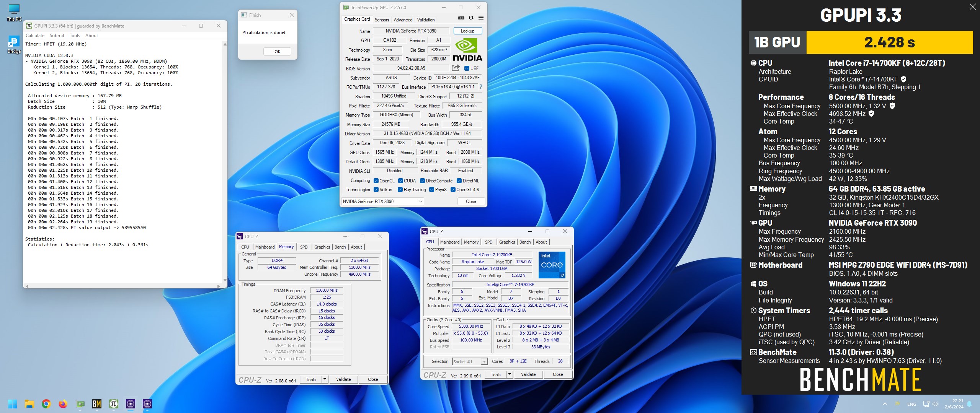The height and width of the screenshot is (413, 980).
Task: Toggle the OpenGL 4.6 checkbox
Action: (453, 190)
